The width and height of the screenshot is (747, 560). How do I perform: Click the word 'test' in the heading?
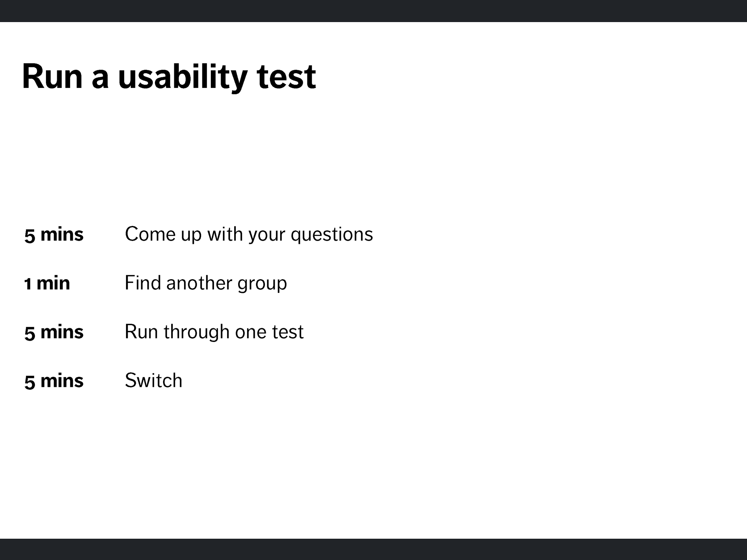[x=286, y=77]
